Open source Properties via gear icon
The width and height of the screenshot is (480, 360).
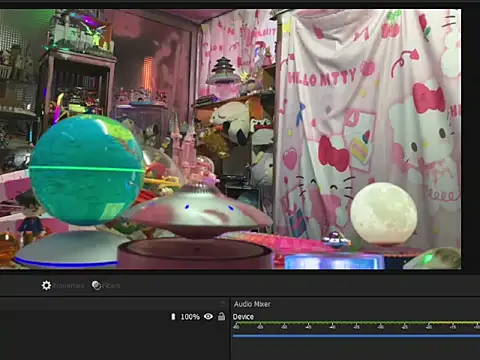click(46, 285)
